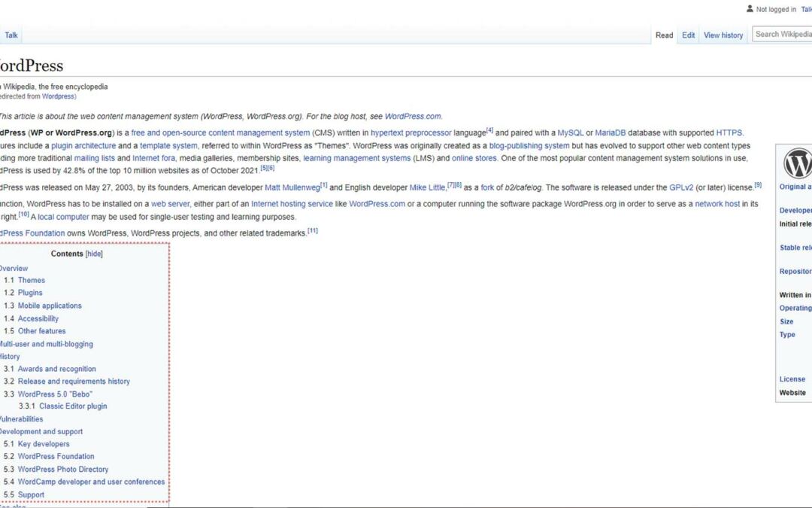Switch to the Read tab
This screenshot has width=812, height=508.
point(664,35)
